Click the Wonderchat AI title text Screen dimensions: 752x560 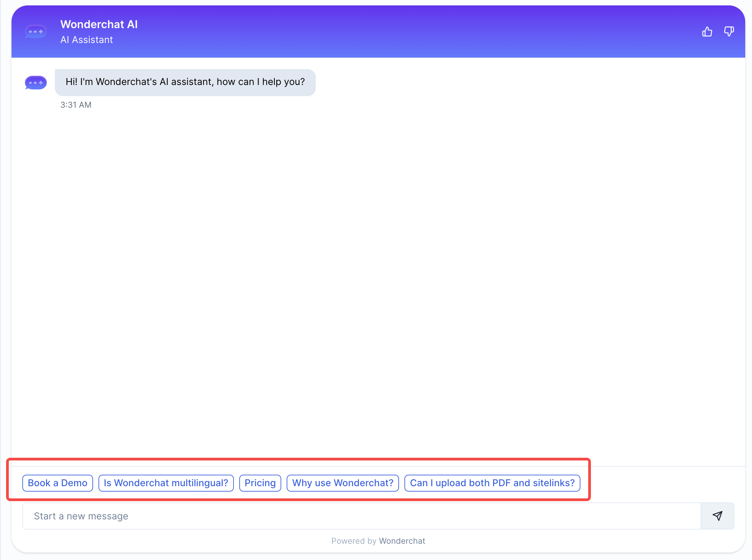click(99, 24)
